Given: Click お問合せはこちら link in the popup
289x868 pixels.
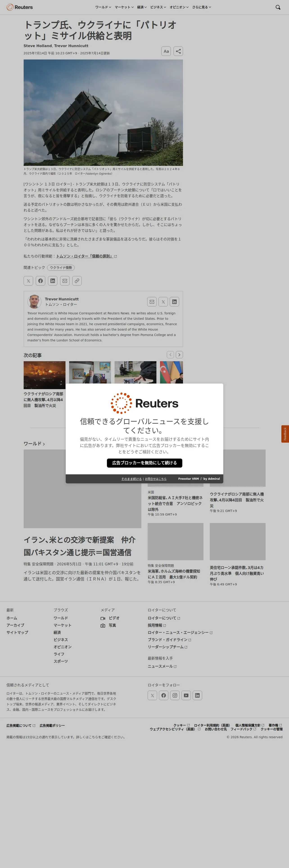Looking at the screenshot, I should (x=156, y=479).
